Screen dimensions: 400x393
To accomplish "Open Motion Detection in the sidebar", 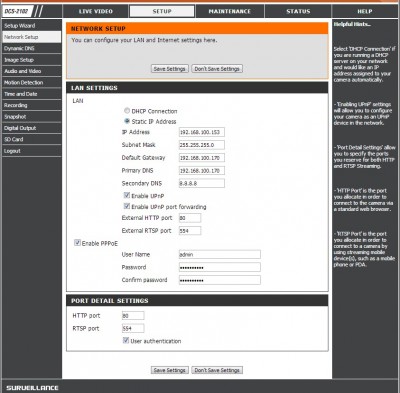I will 32,82.
